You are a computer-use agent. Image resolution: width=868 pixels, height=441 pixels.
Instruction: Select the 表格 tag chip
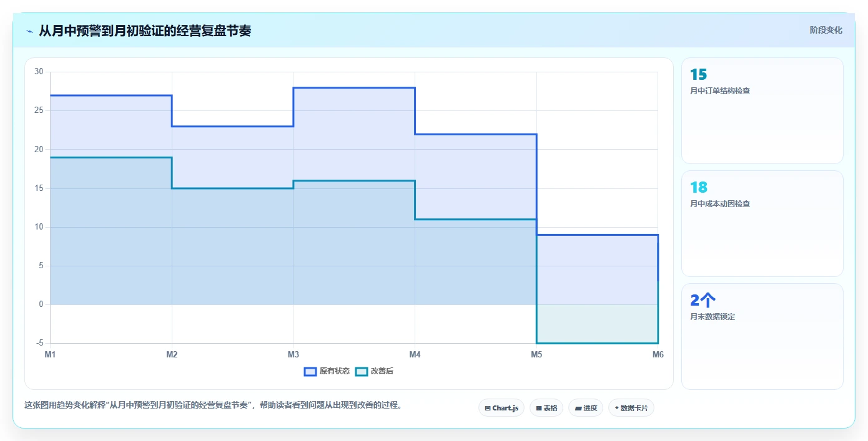click(x=546, y=408)
